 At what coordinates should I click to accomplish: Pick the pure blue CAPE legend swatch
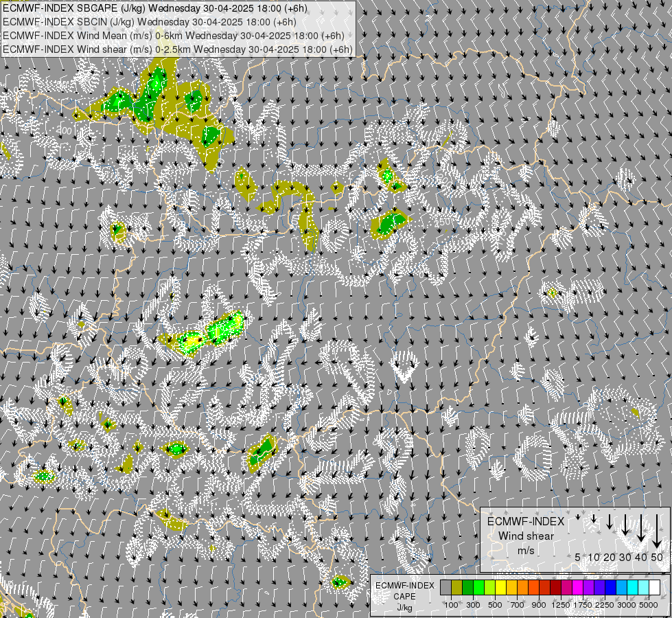(x=611, y=587)
